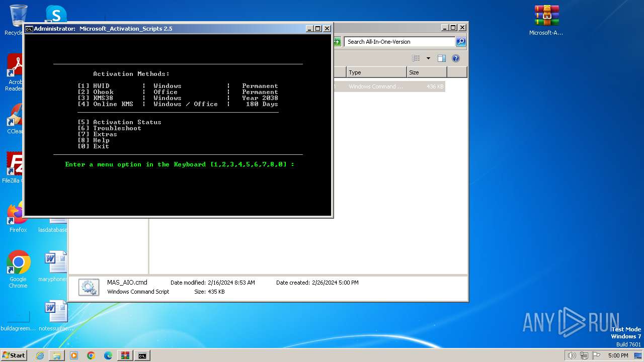Click the system clock showing 5:00 PM
This screenshot has width=644, height=362.
[618, 355]
